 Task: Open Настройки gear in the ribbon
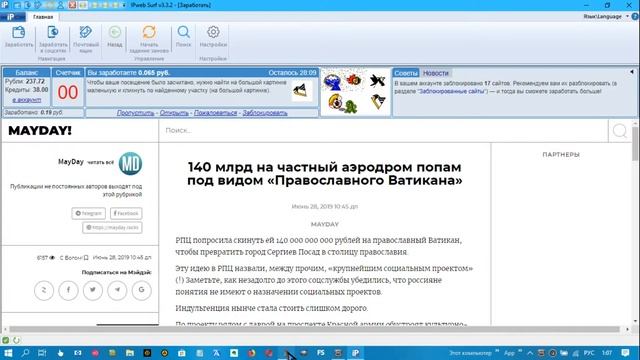(213, 37)
